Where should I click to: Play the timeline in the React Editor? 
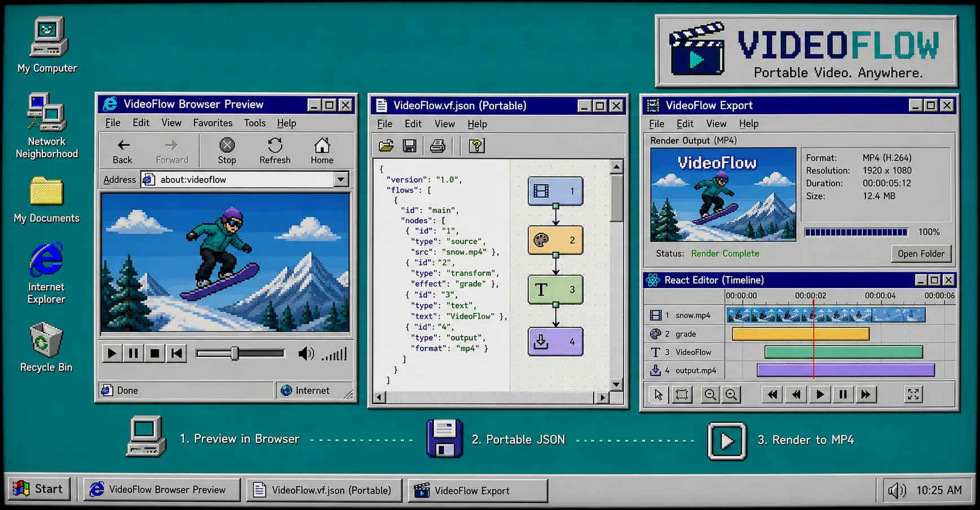(820, 394)
